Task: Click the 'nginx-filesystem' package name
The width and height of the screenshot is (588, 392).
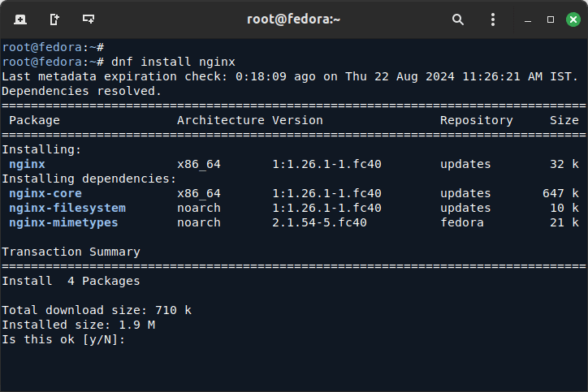Action: [x=67, y=208]
